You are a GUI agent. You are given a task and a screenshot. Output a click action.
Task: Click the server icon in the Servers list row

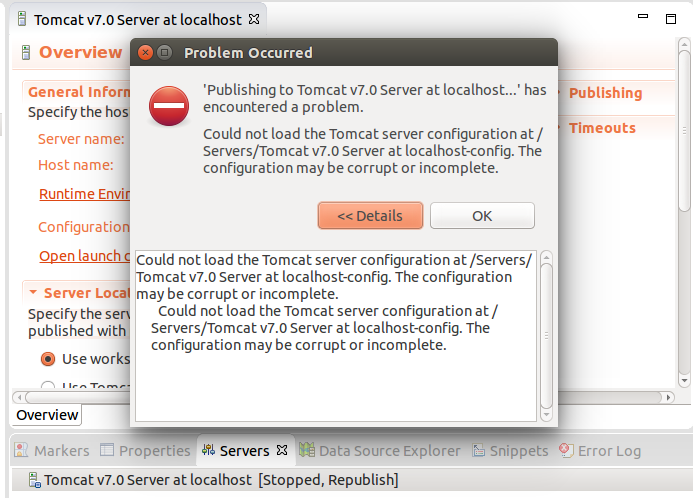34,480
